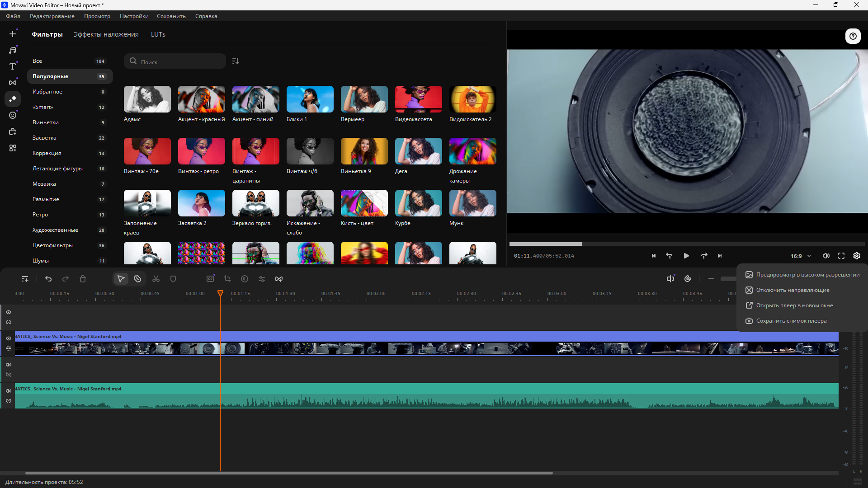Image resolution: width=868 pixels, height=488 pixels.
Task: Toggle the top overlay track visibility
Action: [9, 312]
